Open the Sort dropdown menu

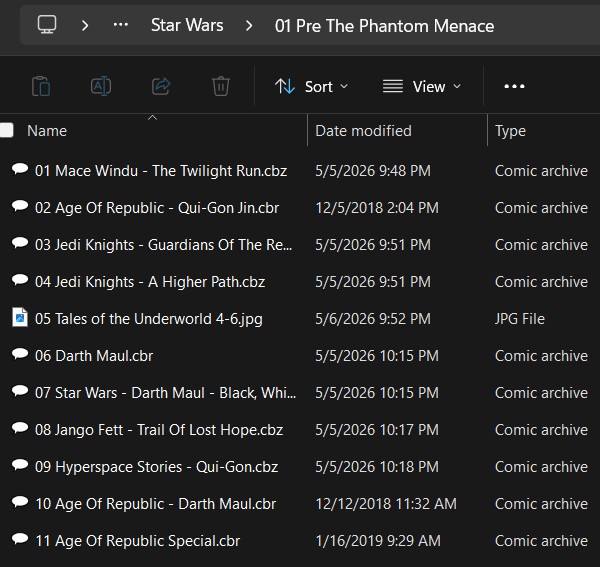point(311,86)
